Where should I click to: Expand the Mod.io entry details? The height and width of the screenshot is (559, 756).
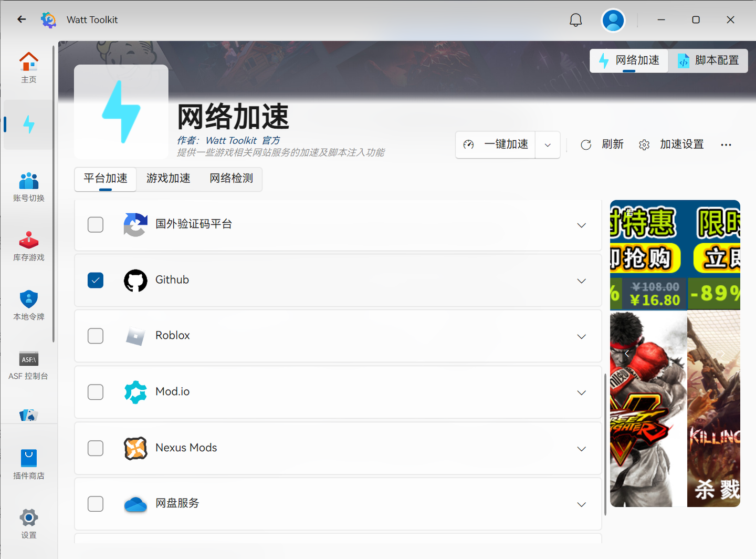pyautogui.click(x=581, y=392)
